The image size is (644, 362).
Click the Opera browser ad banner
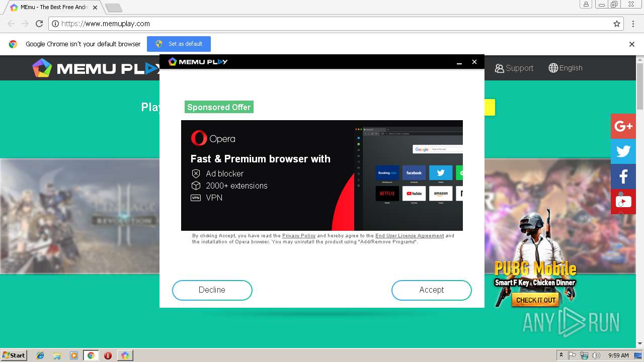coord(322,175)
